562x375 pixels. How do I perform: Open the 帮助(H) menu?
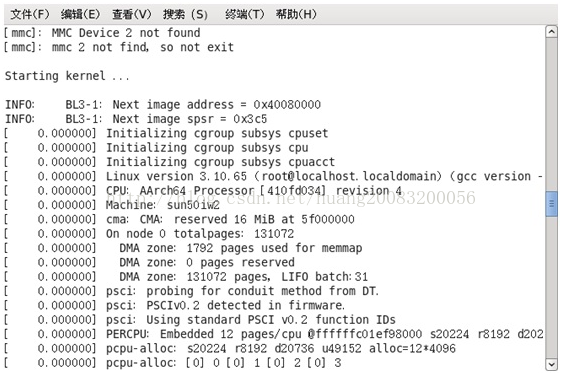tap(296, 14)
